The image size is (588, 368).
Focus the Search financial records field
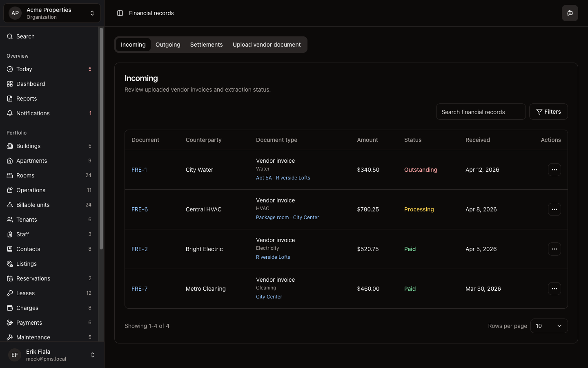pos(481,112)
